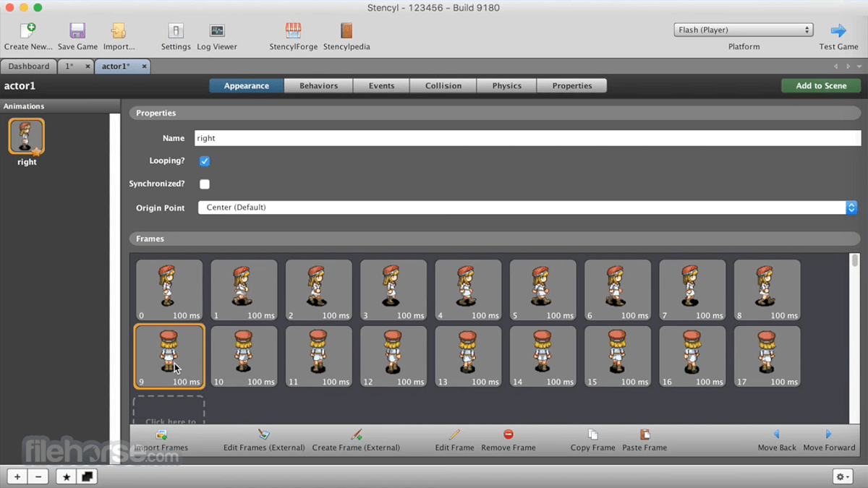Select frame 1 thumbnail
This screenshot has width=868, height=488.
click(244, 290)
